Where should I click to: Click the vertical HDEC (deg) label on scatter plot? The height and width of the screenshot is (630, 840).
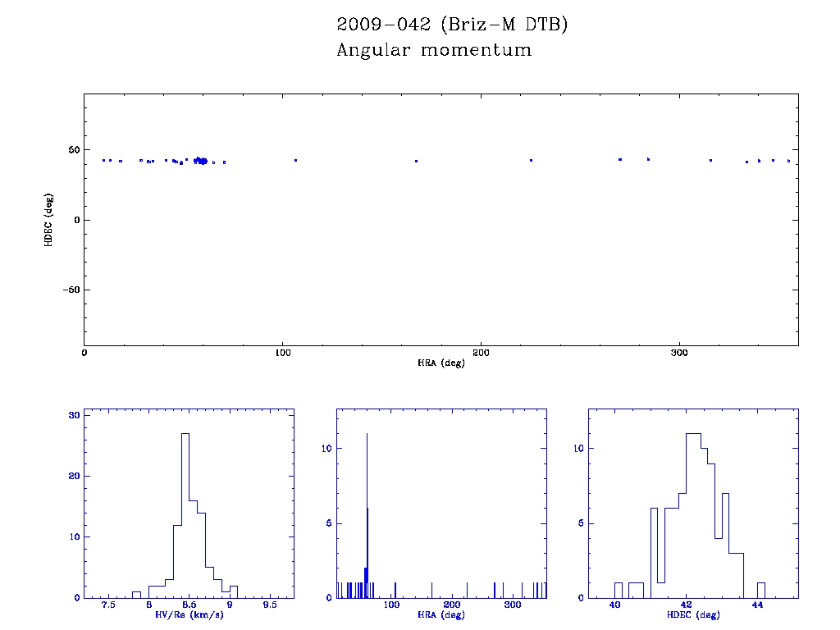pyautogui.click(x=49, y=220)
